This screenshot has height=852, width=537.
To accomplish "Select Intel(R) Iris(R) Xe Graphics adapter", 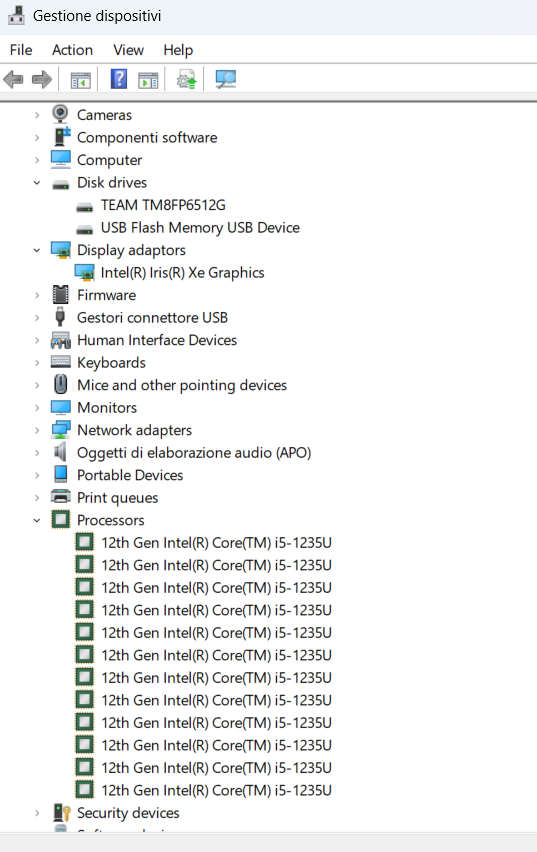I will pyautogui.click(x=183, y=273).
